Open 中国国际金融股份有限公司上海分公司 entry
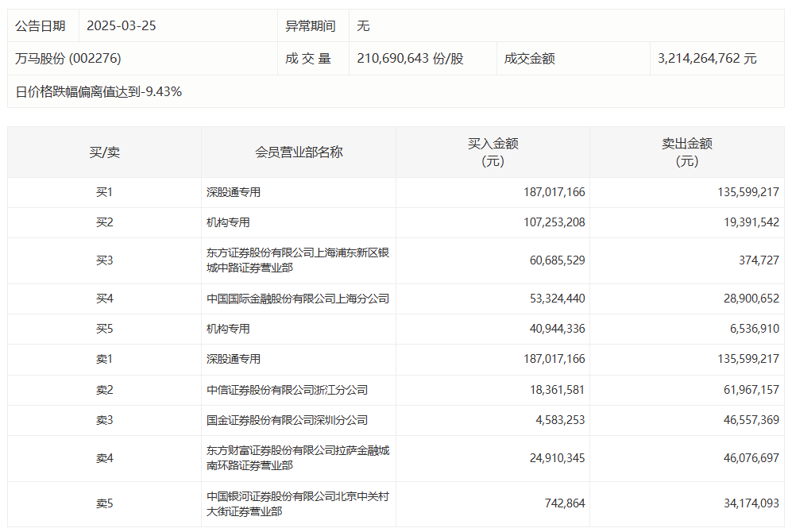The image size is (792, 532). [x=298, y=299]
